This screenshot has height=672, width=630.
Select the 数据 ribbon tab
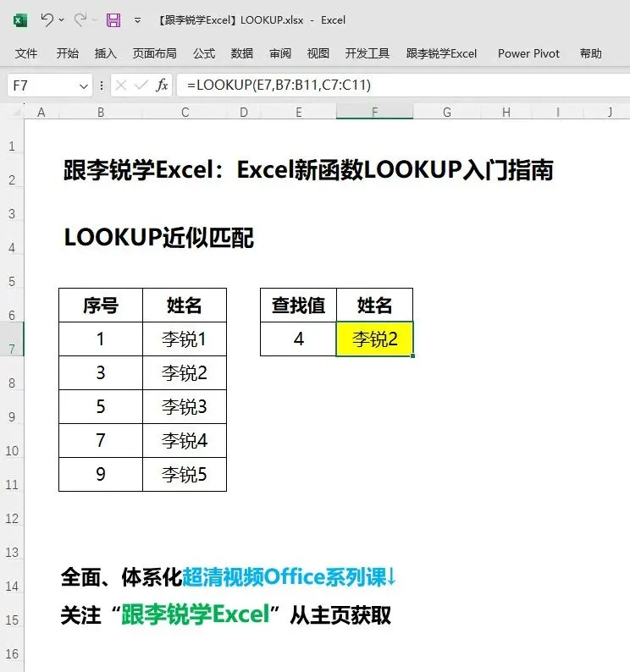pos(242,53)
